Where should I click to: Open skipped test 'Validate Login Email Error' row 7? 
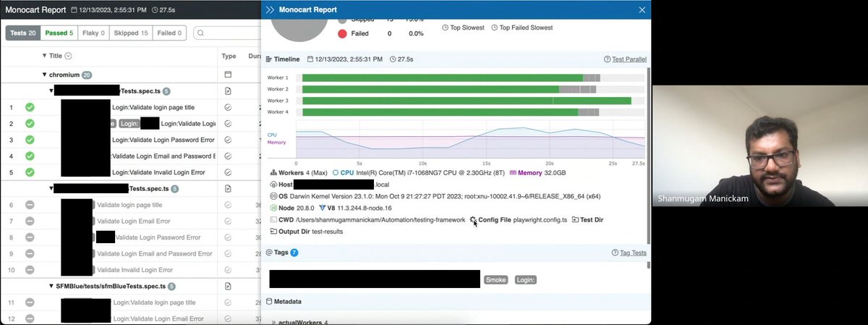click(134, 221)
